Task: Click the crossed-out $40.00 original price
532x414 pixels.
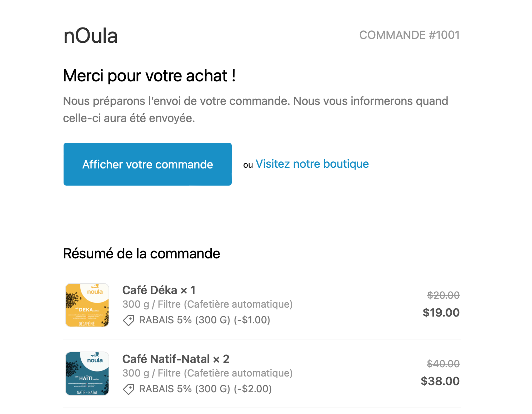Action: 443,364
